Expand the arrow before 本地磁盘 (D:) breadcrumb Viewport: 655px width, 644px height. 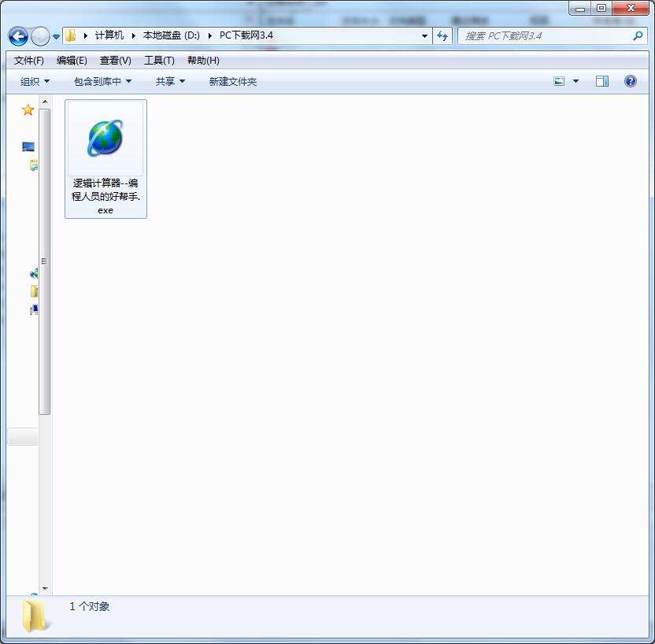(134, 36)
